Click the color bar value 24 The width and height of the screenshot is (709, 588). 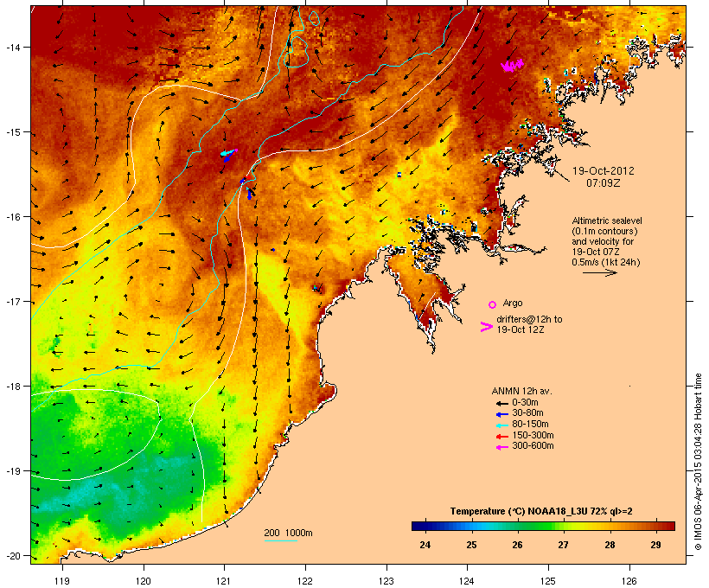point(425,545)
